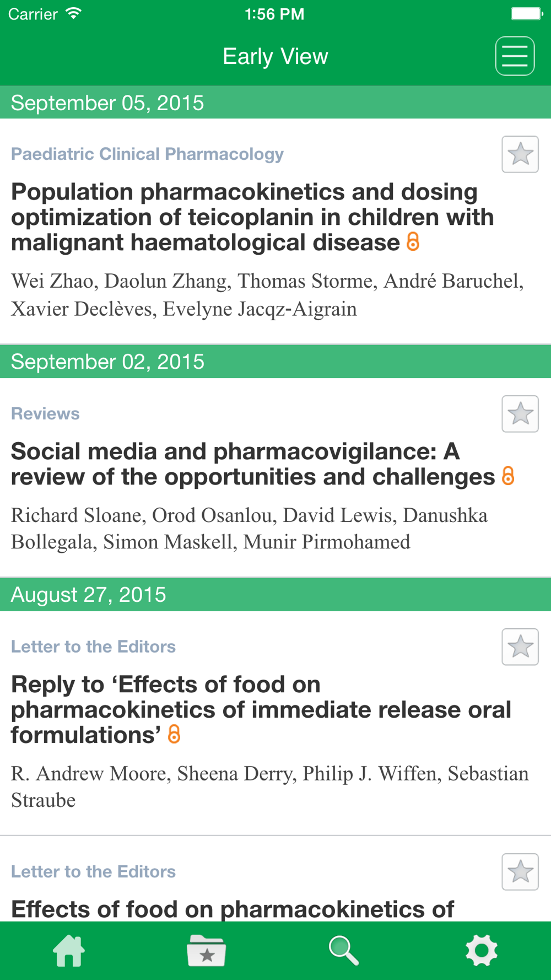Select the September 05, 2015 date header

point(275,103)
